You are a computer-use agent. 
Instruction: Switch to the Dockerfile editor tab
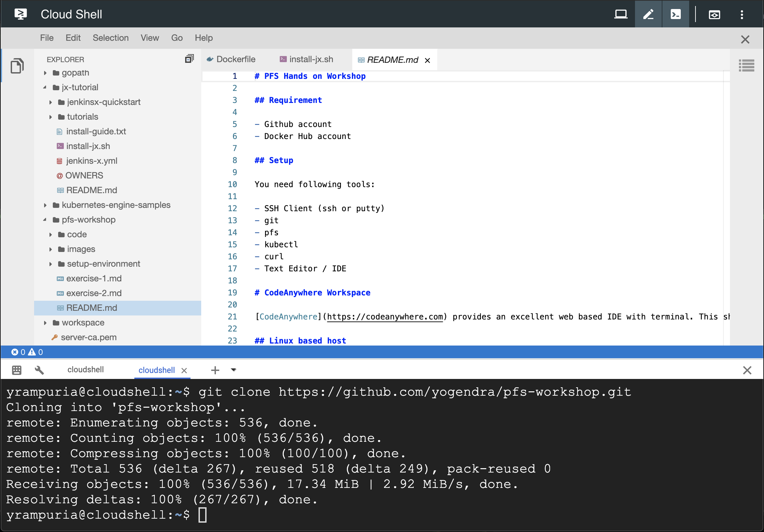point(236,59)
